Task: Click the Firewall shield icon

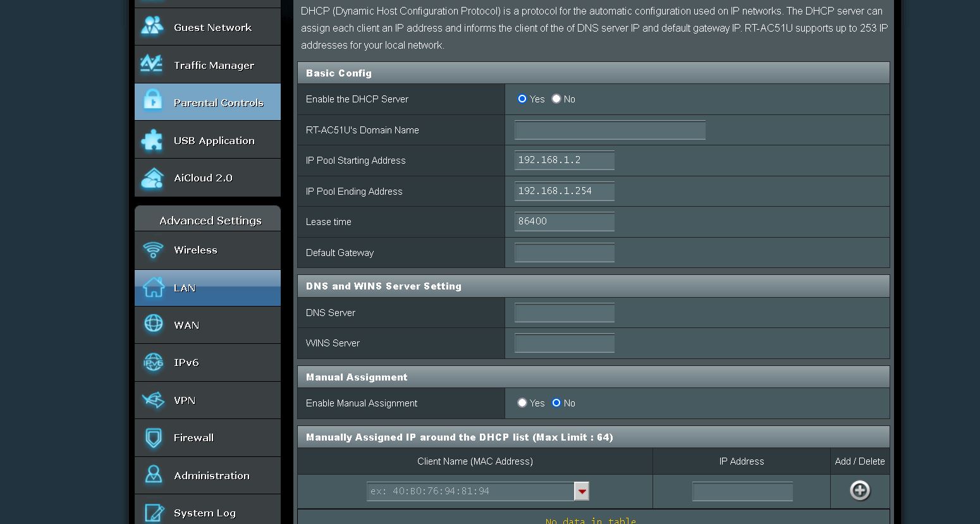Action: pyautogui.click(x=152, y=437)
